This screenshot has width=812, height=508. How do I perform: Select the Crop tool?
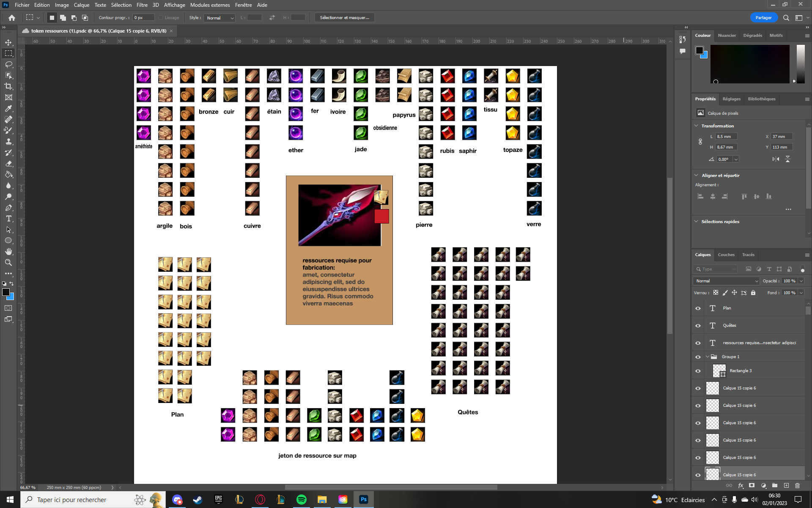pos(8,86)
